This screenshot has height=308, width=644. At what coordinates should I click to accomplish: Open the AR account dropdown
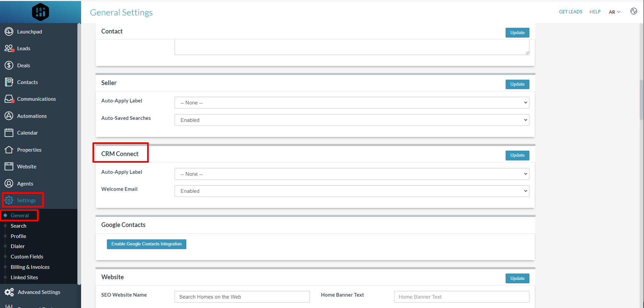click(x=614, y=12)
